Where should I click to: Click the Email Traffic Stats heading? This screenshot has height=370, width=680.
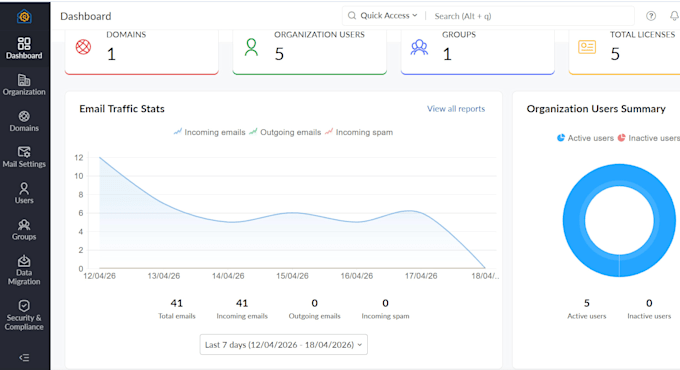(x=122, y=108)
